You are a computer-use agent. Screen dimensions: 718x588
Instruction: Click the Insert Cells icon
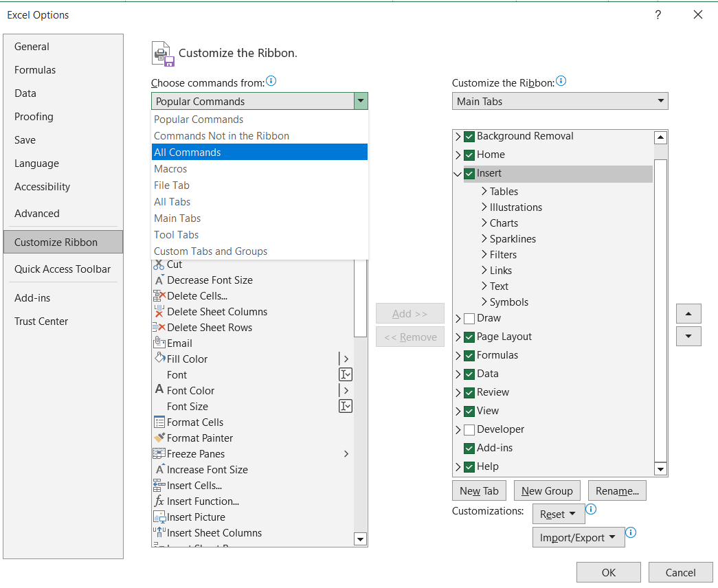[159, 485]
